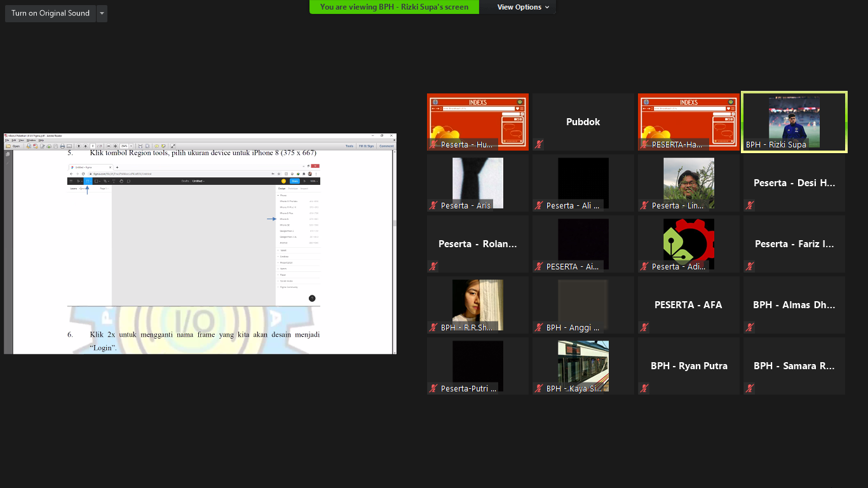Open the zoom percentage dropdown arrow
The image size is (868, 488).
[x=131, y=146]
